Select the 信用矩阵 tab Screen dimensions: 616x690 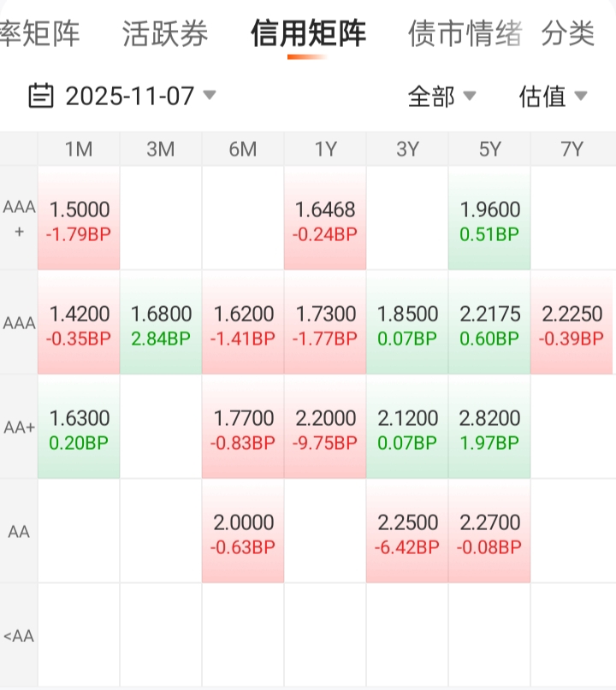click(308, 34)
